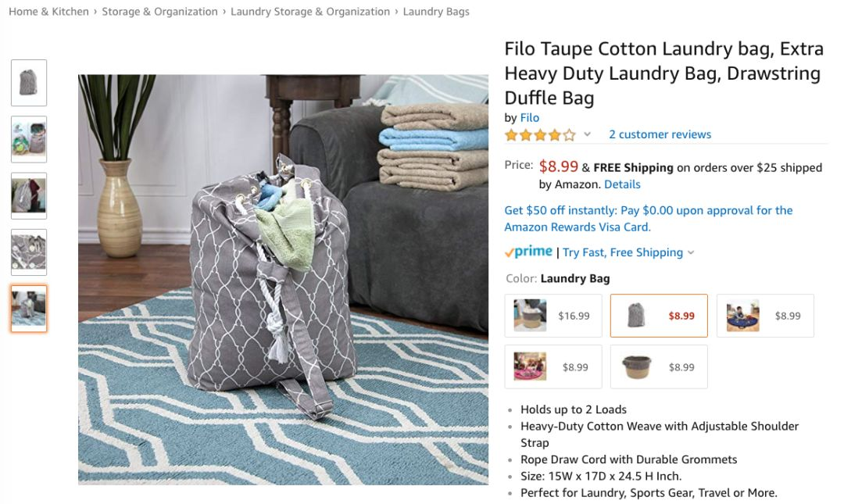Open the third thumbnail showing person carrying bag
The height and width of the screenshot is (504, 844).
(x=29, y=196)
